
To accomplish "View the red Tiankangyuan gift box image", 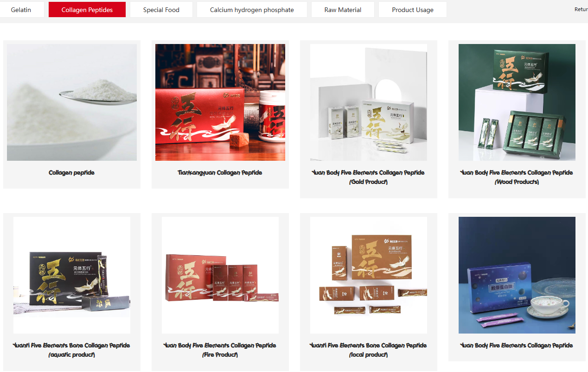I will 220,102.
